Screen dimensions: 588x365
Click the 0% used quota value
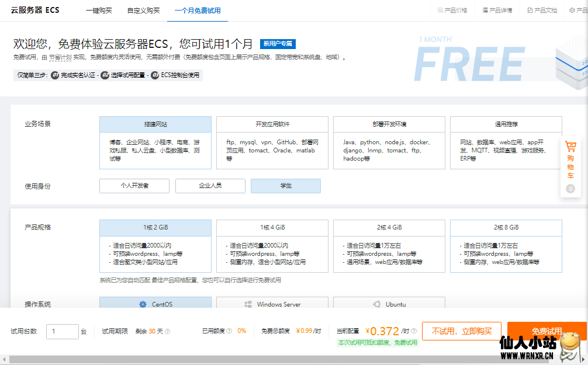[x=242, y=331]
